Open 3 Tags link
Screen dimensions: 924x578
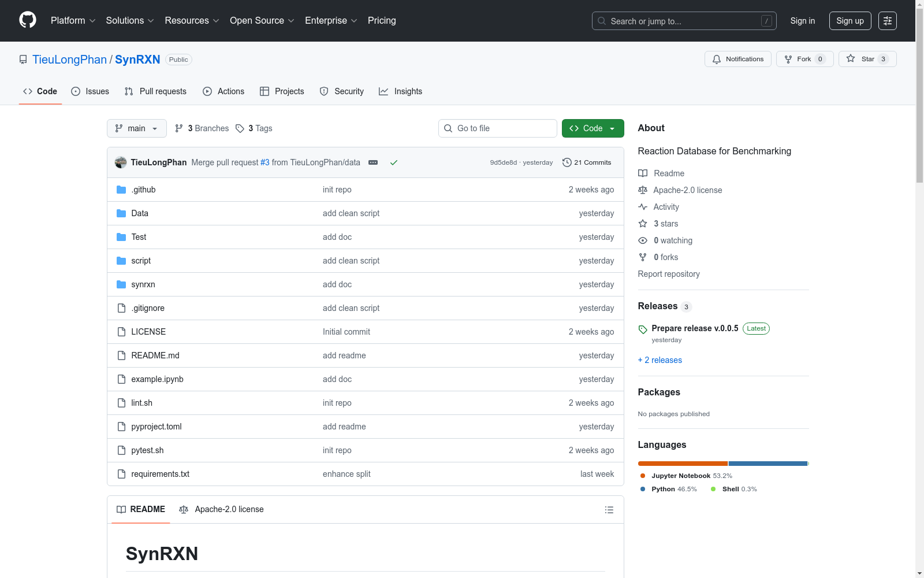tap(254, 128)
